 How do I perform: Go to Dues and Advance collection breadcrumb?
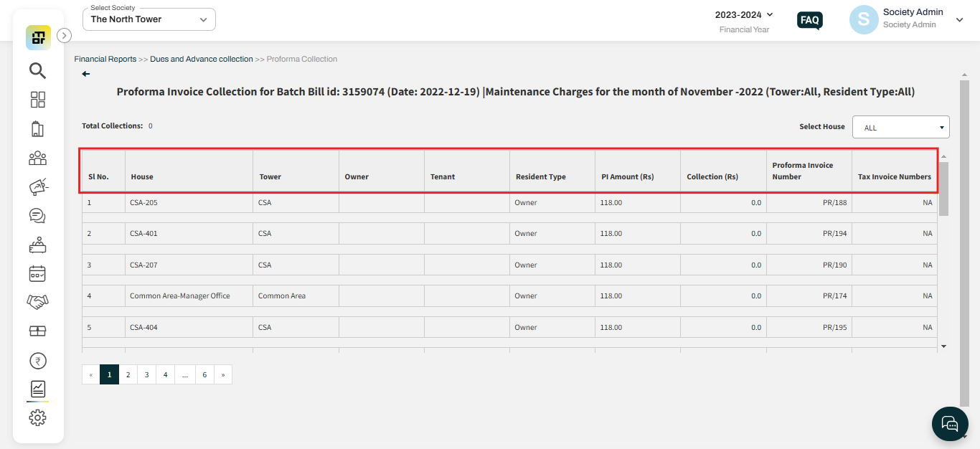pyautogui.click(x=202, y=59)
